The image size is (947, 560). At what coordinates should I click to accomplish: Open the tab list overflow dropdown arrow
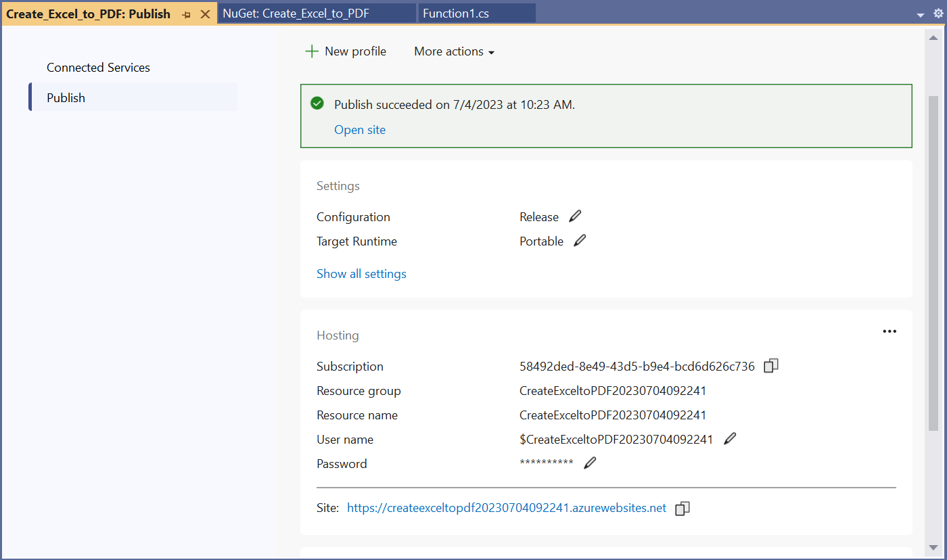point(921,15)
